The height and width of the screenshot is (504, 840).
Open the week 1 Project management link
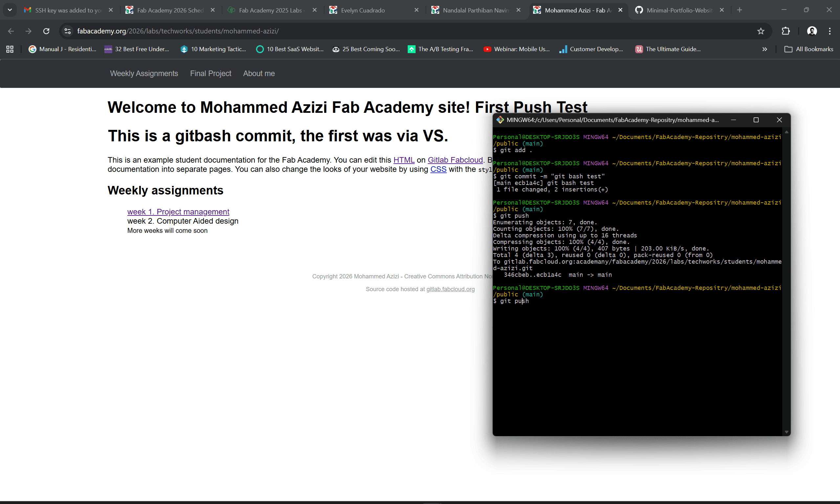(178, 212)
